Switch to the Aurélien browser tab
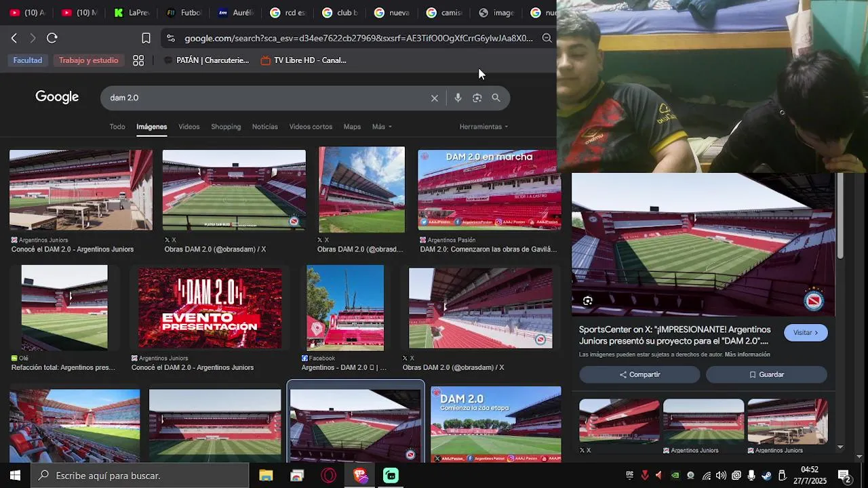This screenshot has width=868, height=488. tap(237, 12)
